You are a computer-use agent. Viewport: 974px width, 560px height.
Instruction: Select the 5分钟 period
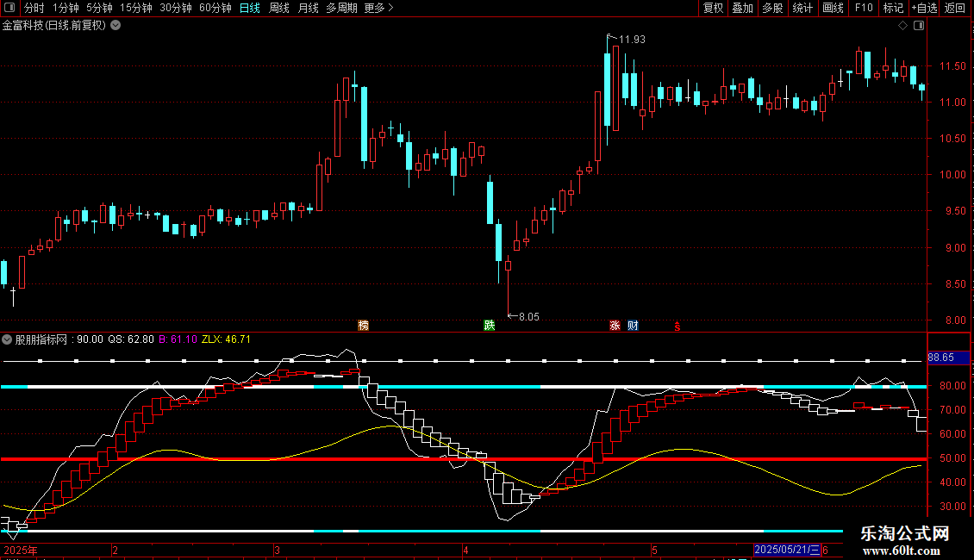point(99,8)
